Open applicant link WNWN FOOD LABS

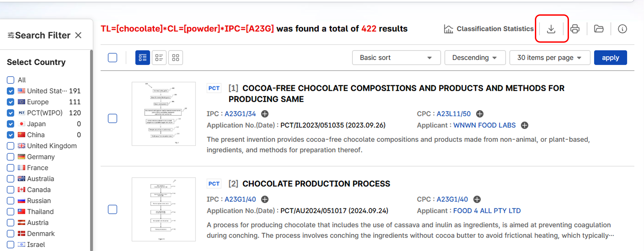pos(484,125)
